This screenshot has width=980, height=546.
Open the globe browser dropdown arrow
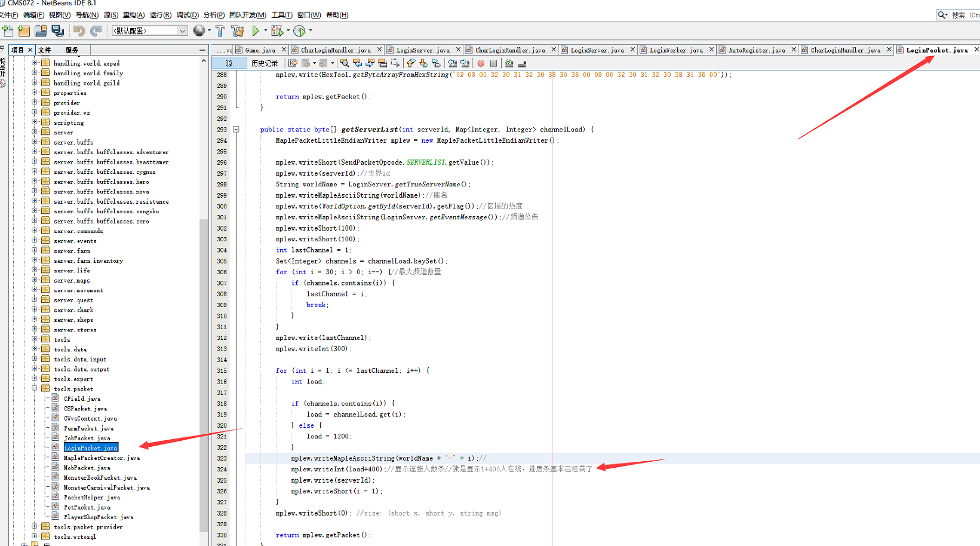(x=209, y=30)
